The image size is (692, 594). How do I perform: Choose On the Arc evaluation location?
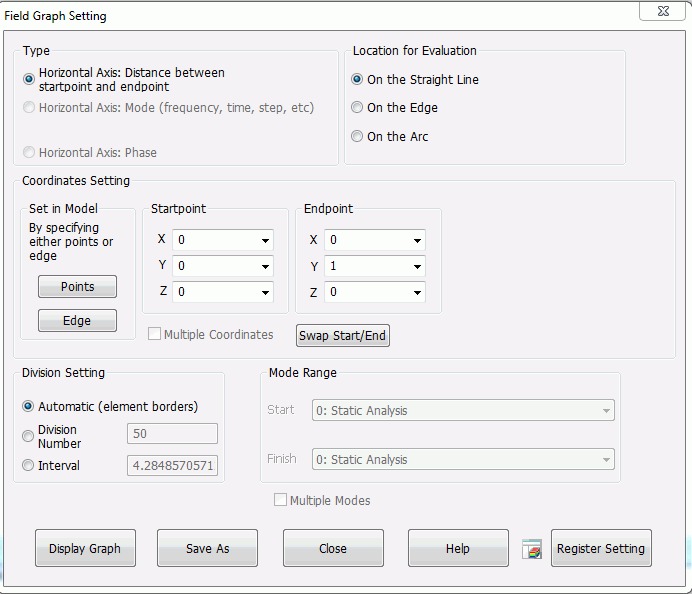[x=358, y=136]
